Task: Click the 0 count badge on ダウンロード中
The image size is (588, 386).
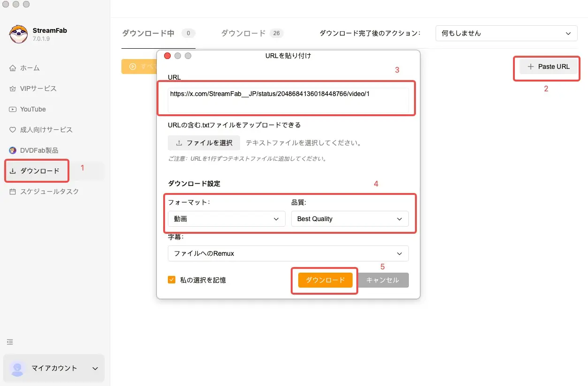Action: click(x=188, y=33)
